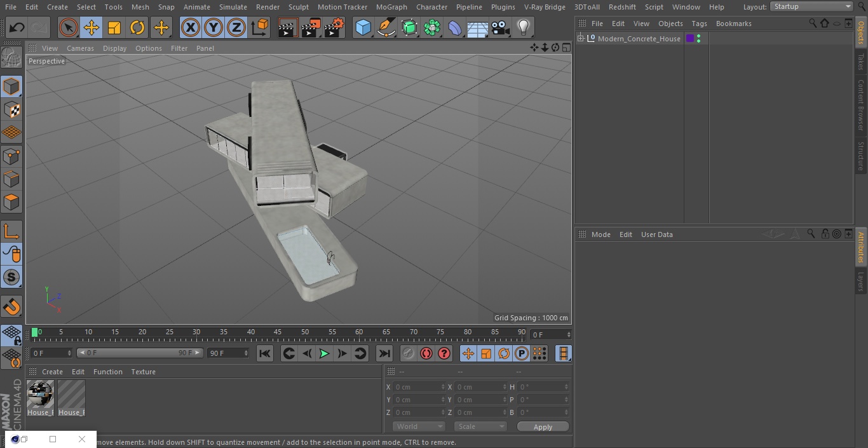Switch coordinate system icon
This screenshot has height=448, width=868.
pos(259,28)
